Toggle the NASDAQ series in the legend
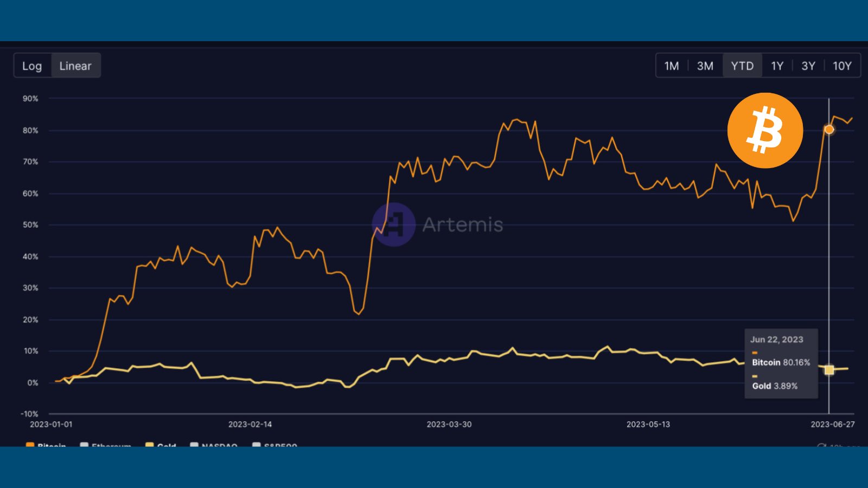The width and height of the screenshot is (868, 488). click(214, 445)
